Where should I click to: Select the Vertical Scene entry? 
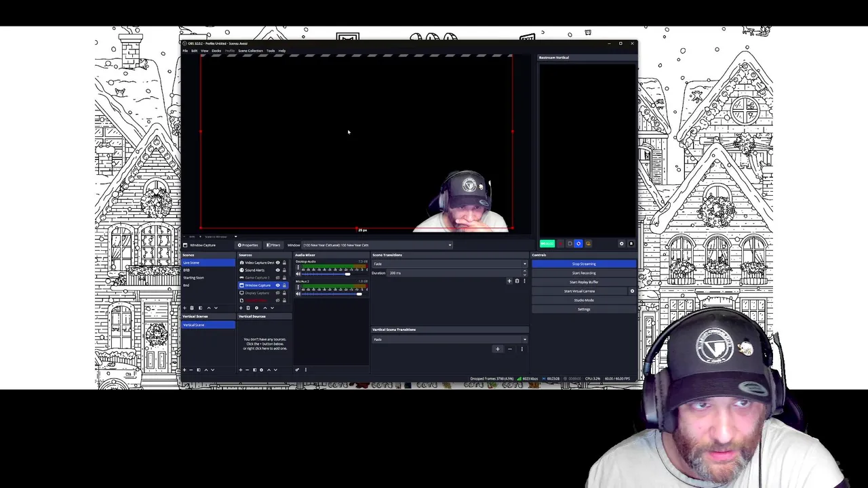208,325
